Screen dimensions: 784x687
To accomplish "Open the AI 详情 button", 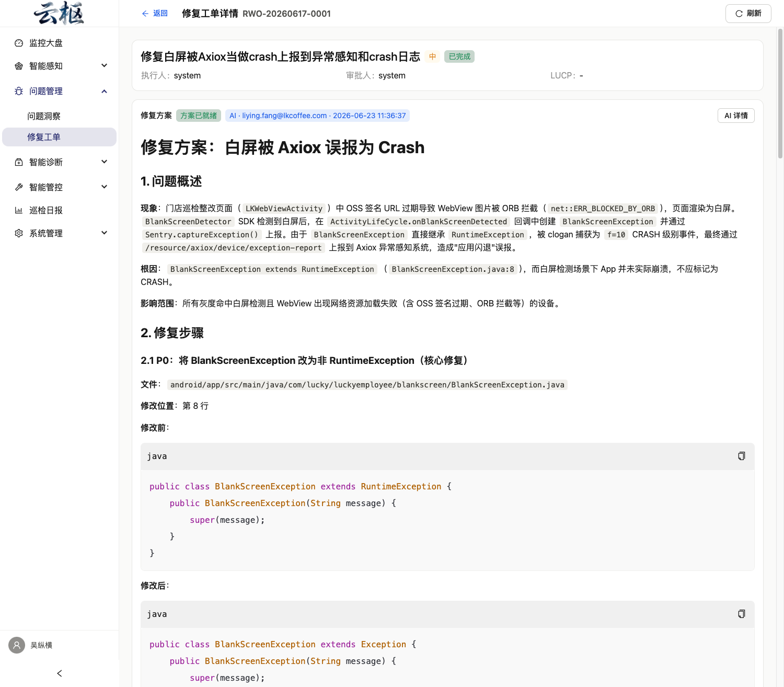I will point(736,116).
